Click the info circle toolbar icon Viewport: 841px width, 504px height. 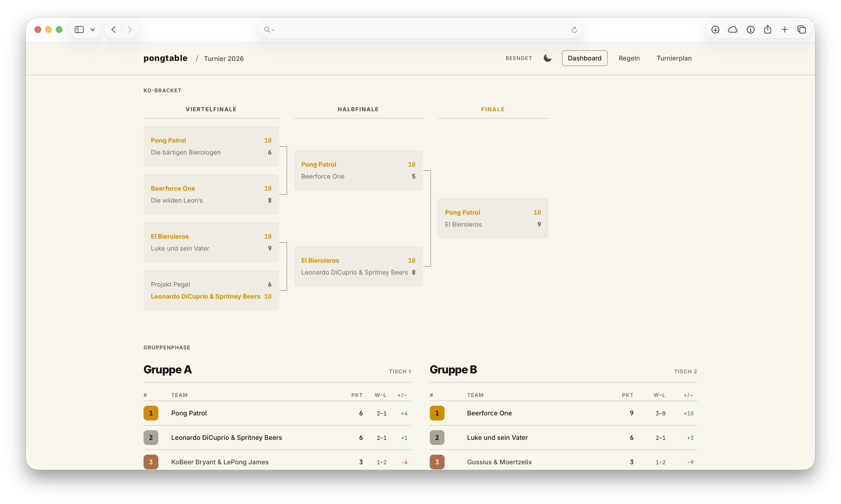pos(750,30)
